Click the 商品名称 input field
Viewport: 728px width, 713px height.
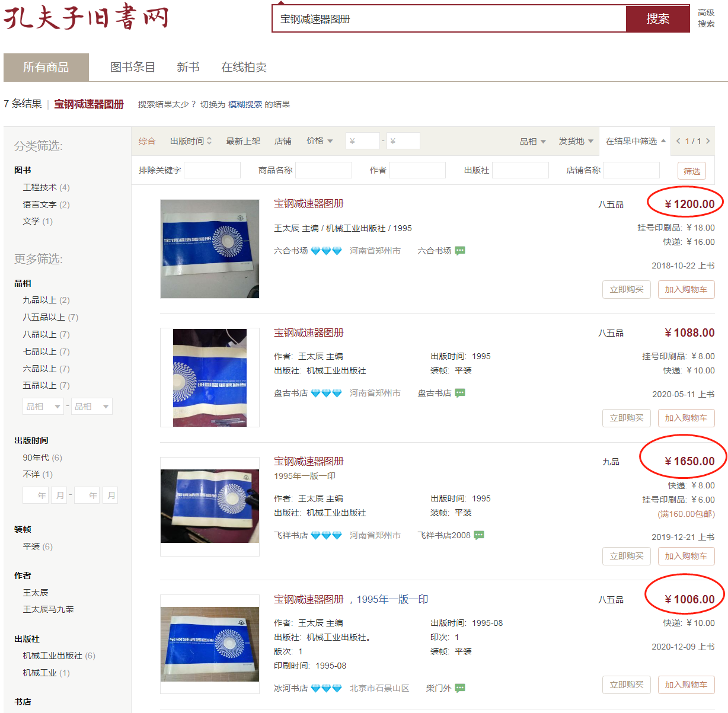(324, 170)
